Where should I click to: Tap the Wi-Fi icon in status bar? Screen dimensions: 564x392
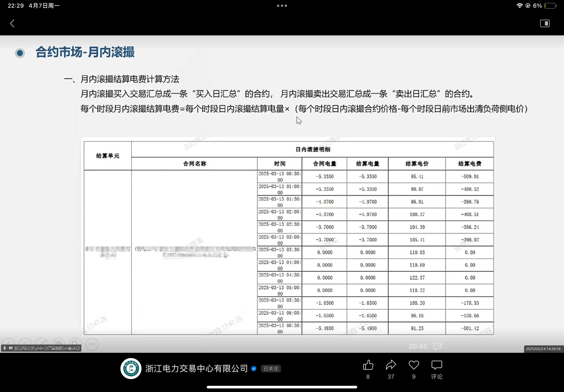pyautogui.click(x=519, y=6)
